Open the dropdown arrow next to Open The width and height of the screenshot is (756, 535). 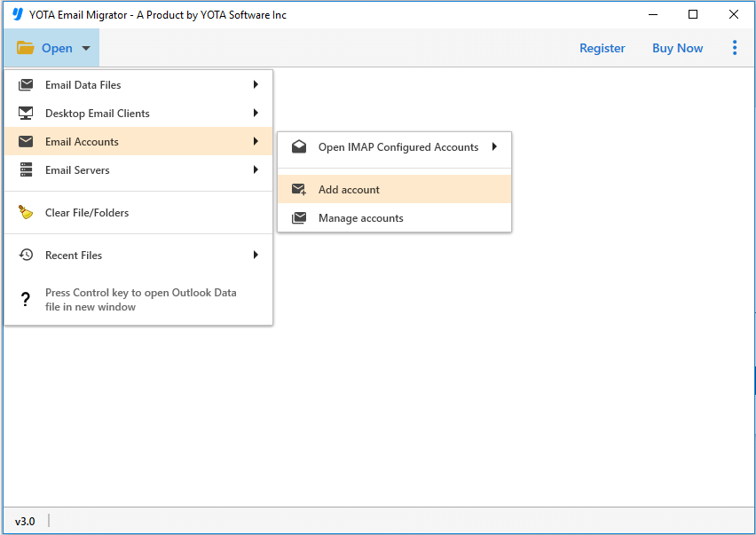[85, 48]
